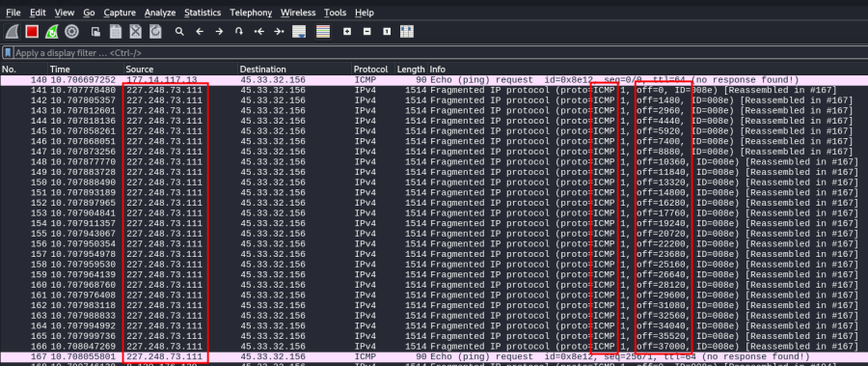Toggle packet list colorization icon
868x366 pixels.
[x=323, y=32]
